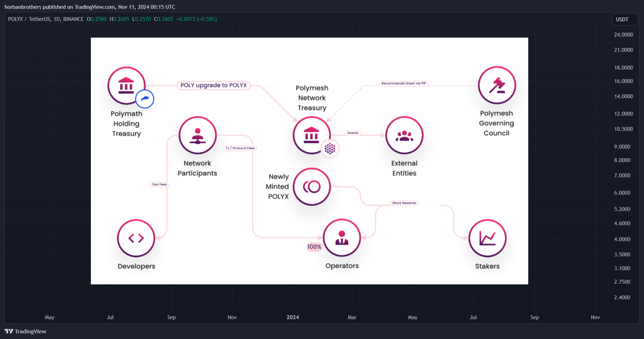This screenshot has height=339, width=644.
Task: Click the closing price C0.2605 value
Action: tap(164, 19)
